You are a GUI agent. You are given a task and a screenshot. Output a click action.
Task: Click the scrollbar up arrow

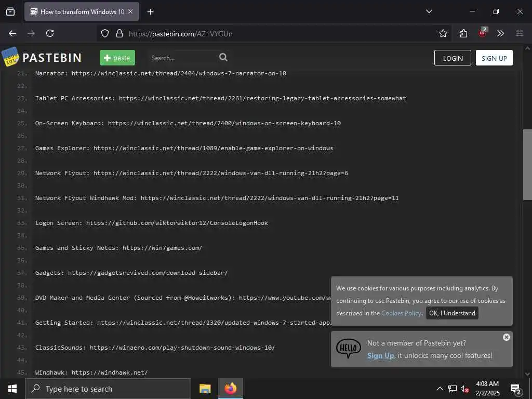527,48
